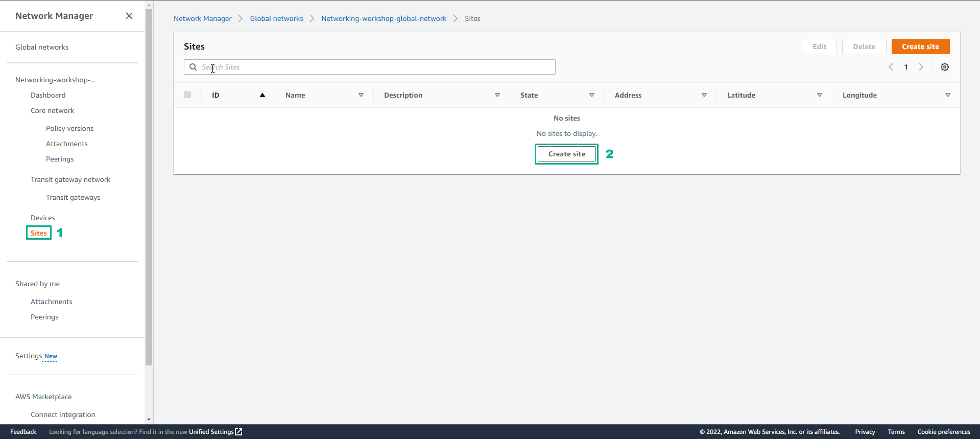Image resolution: width=980 pixels, height=439 pixels.
Task: Sort by Description column arrow
Action: pyautogui.click(x=497, y=95)
